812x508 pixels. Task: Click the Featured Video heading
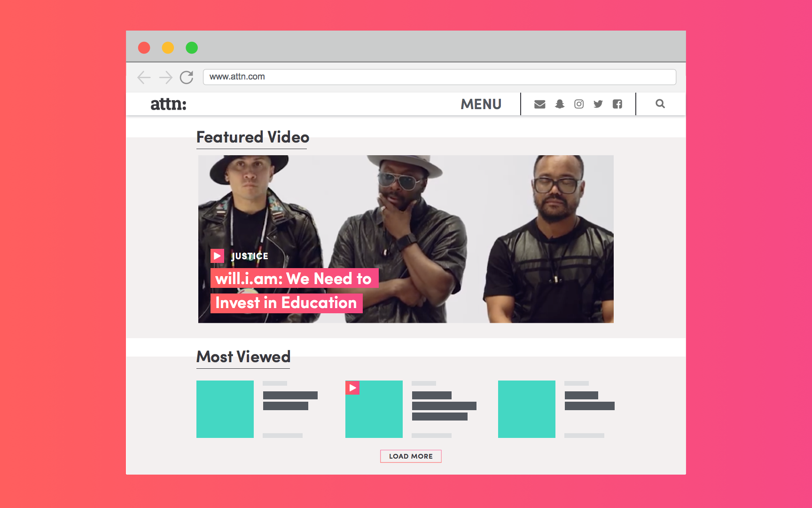click(x=253, y=137)
